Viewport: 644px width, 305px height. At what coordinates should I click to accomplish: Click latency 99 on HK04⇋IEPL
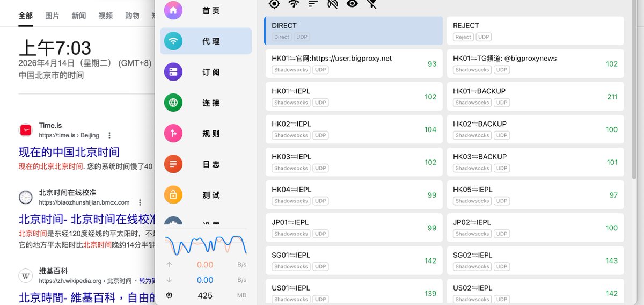point(432,195)
